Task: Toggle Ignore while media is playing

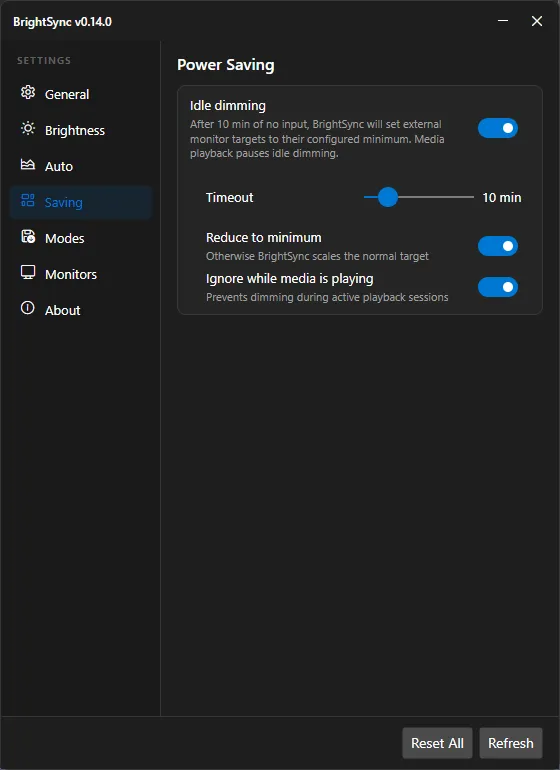Action: click(x=498, y=287)
